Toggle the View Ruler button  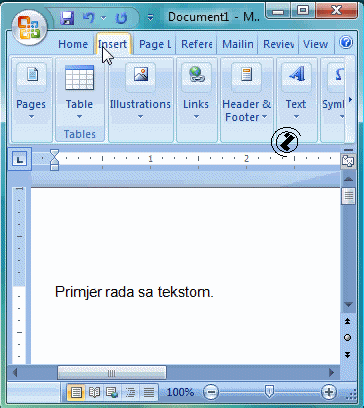tap(348, 162)
